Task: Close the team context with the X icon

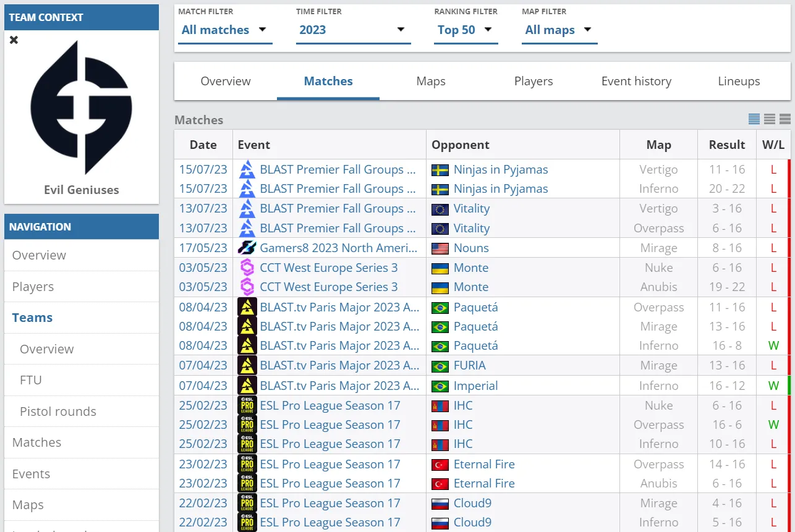Action: (14, 40)
